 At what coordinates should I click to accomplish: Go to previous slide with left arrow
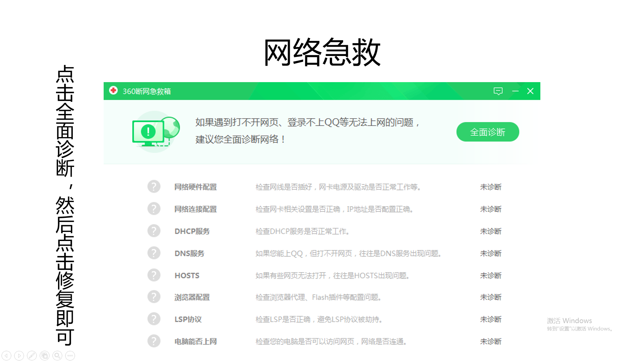tap(6, 356)
